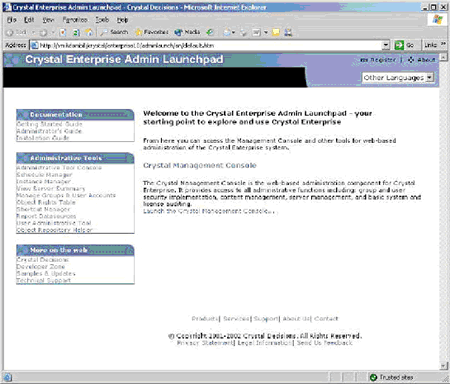Image resolution: width=450 pixels, height=384 pixels.
Task: Go to the browser Home page
Action: [89, 32]
